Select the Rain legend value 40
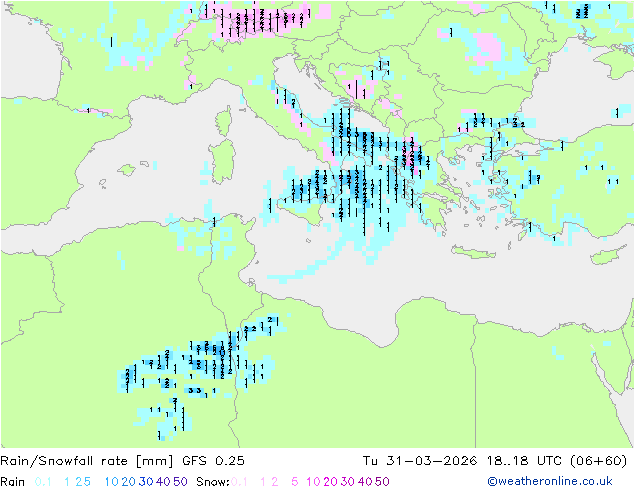 click(x=163, y=482)
